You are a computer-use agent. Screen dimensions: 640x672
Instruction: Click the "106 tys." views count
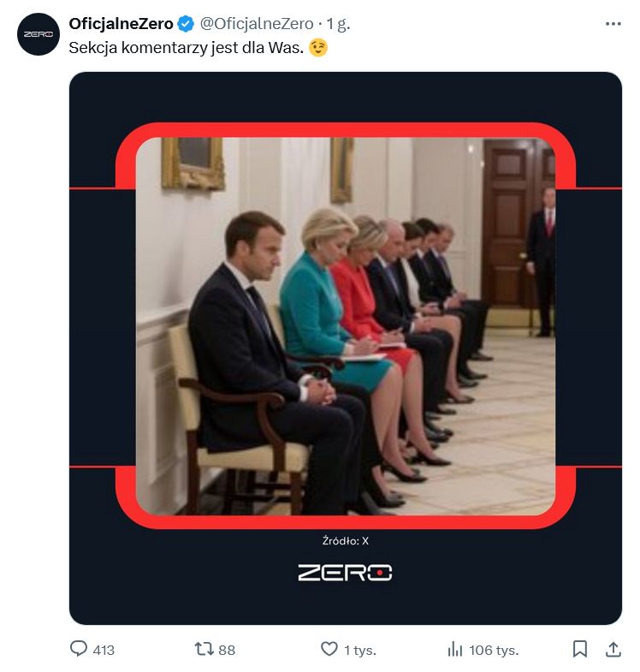[494, 650]
